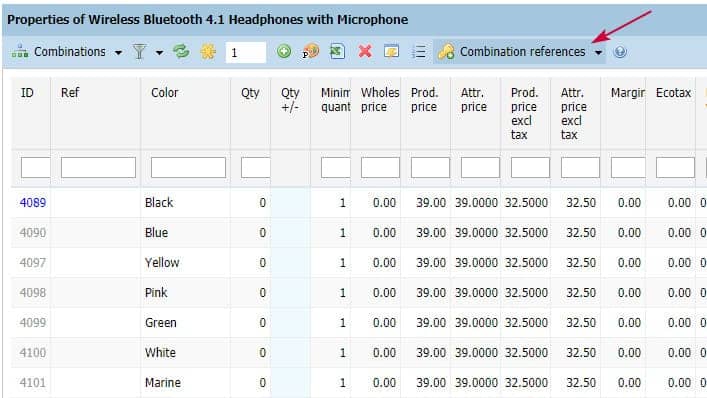Sort by the Ref column header
The width and height of the screenshot is (707, 398).
(70, 93)
